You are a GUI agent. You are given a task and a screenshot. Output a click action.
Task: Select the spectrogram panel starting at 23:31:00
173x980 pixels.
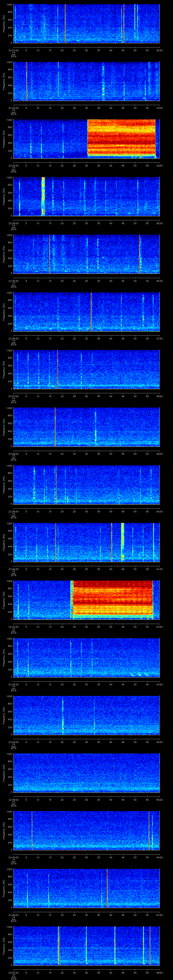click(x=87, y=24)
